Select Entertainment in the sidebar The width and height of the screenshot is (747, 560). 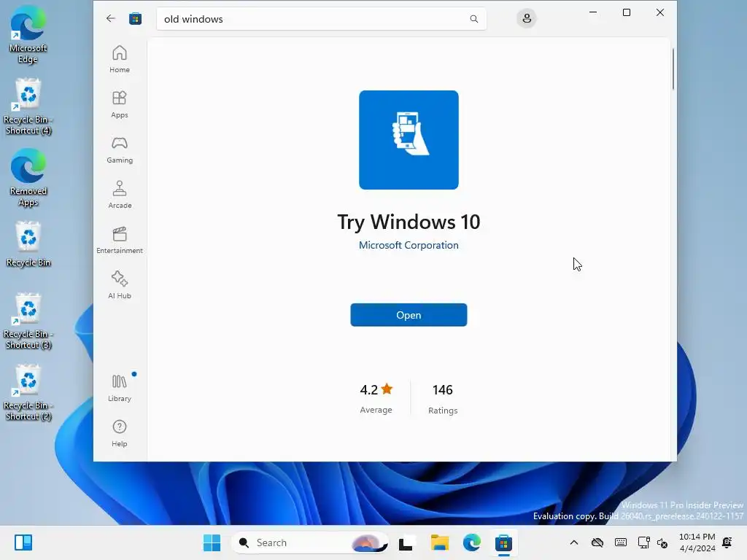coord(120,240)
